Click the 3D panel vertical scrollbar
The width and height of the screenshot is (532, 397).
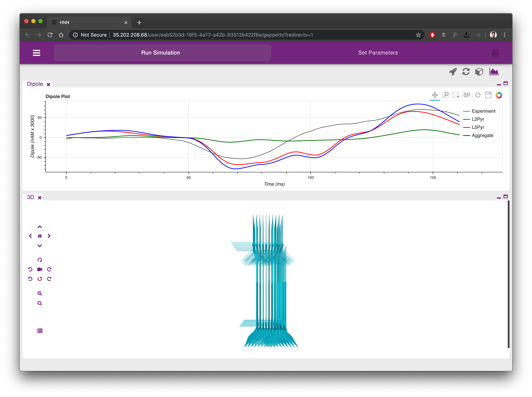click(x=508, y=274)
